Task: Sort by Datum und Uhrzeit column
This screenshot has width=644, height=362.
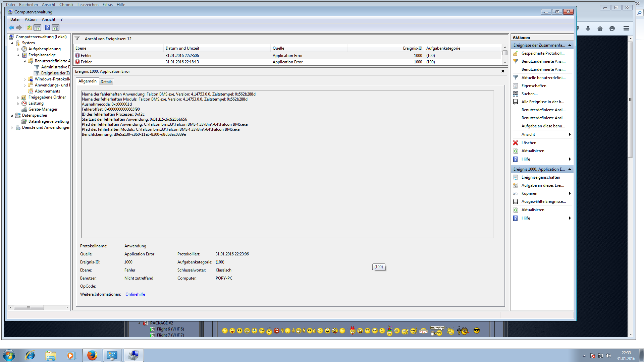Action: point(217,48)
